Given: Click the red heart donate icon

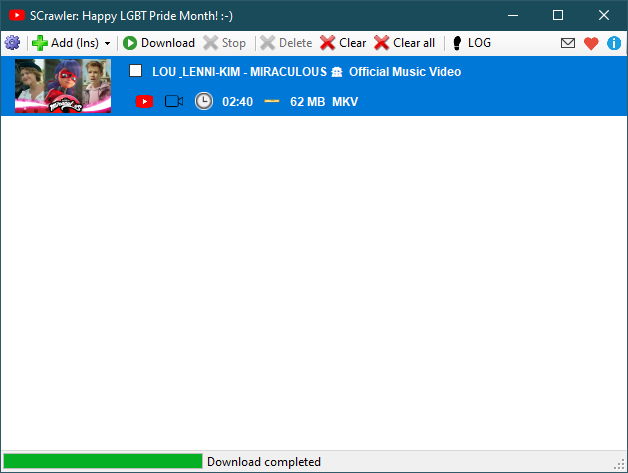Looking at the screenshot, I should 591,43.
